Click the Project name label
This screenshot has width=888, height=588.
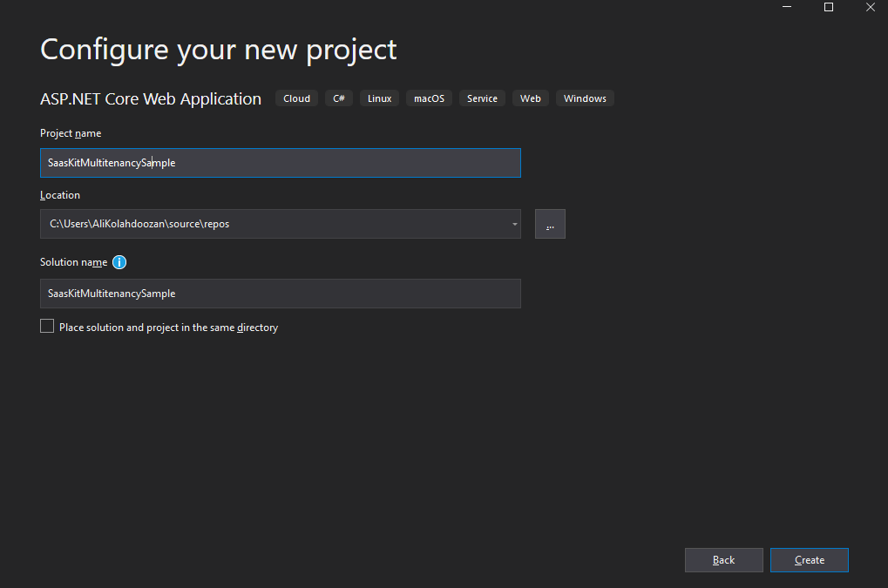click(71, 133)
